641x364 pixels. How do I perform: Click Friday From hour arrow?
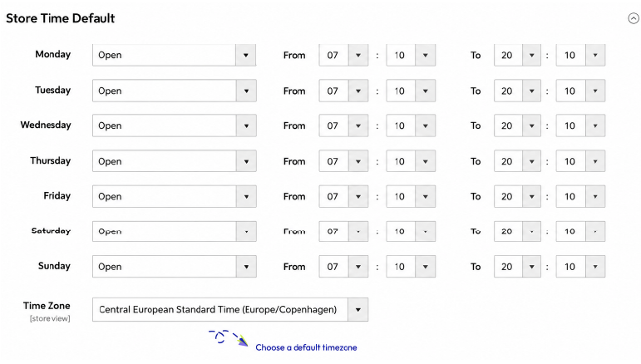(358, 196)
